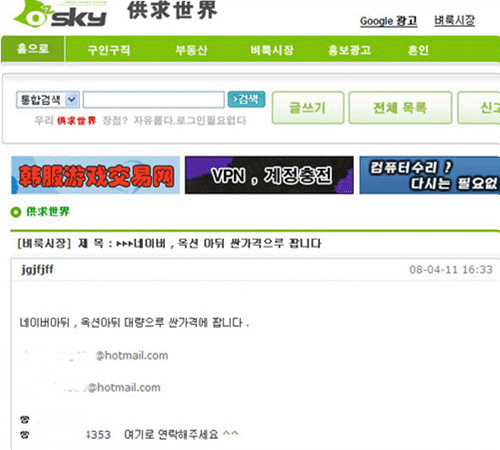The width and height of the screenshot is (500, 450).
Task: Select the 홍보광고 menu item
Action: [x=349, y=50]
